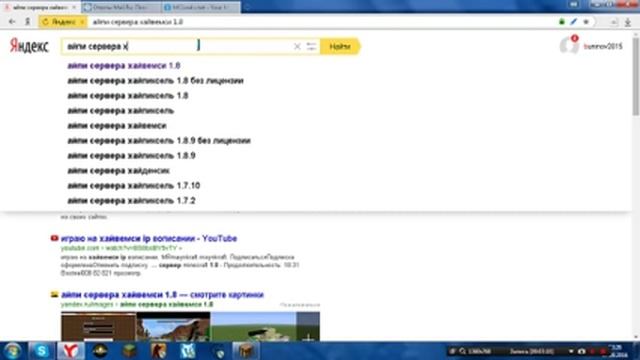
Task: Switch to the third browser tab
Action: pyautogui.click(x=201, y=7)
